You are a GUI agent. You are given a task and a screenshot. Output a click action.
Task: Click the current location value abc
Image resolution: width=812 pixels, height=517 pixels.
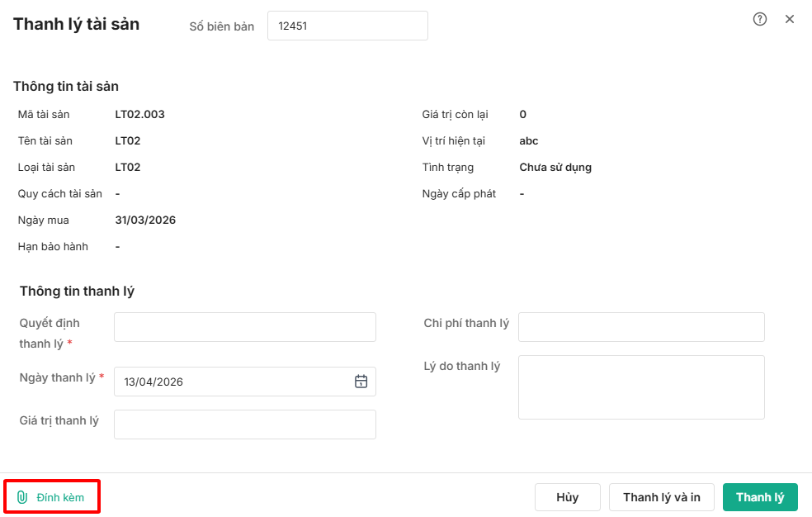coord(529,141)
